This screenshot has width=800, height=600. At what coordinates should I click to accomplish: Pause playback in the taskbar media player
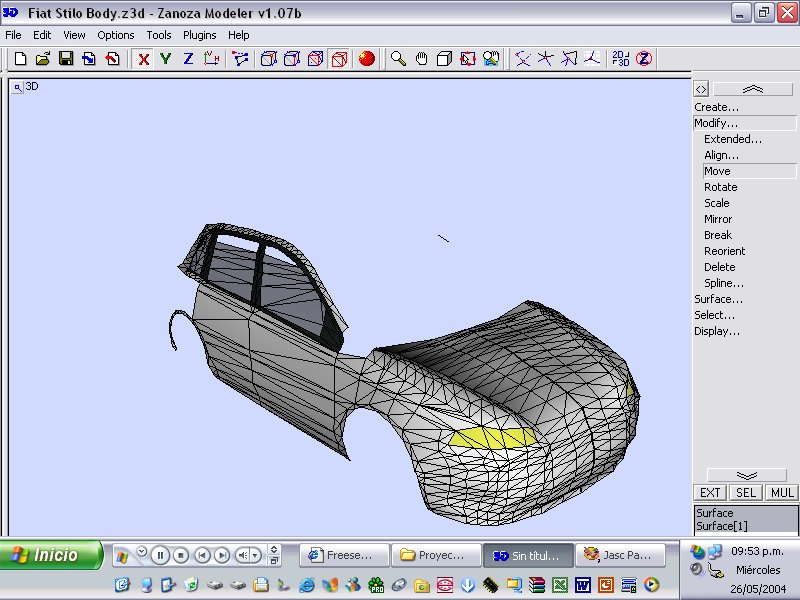[x=160, y=555]
